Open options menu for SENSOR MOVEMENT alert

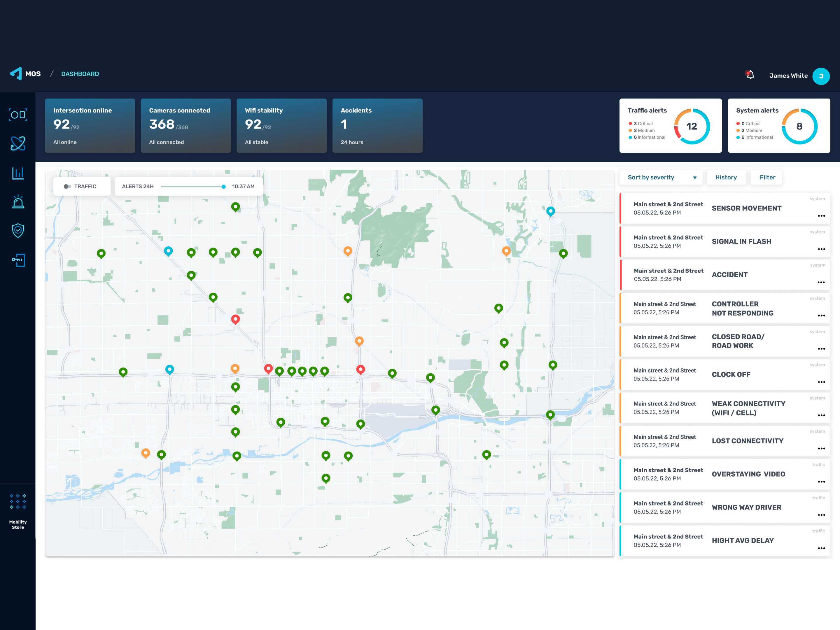coord(821,216)
